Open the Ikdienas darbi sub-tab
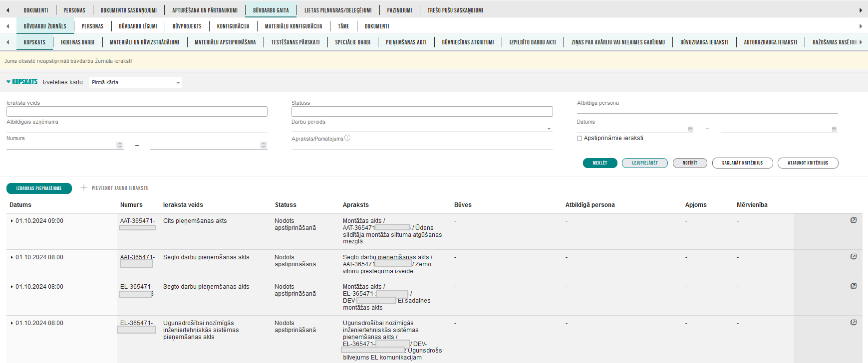The width and height of the screenshot is (868, 363). click(x=78, y=42)
